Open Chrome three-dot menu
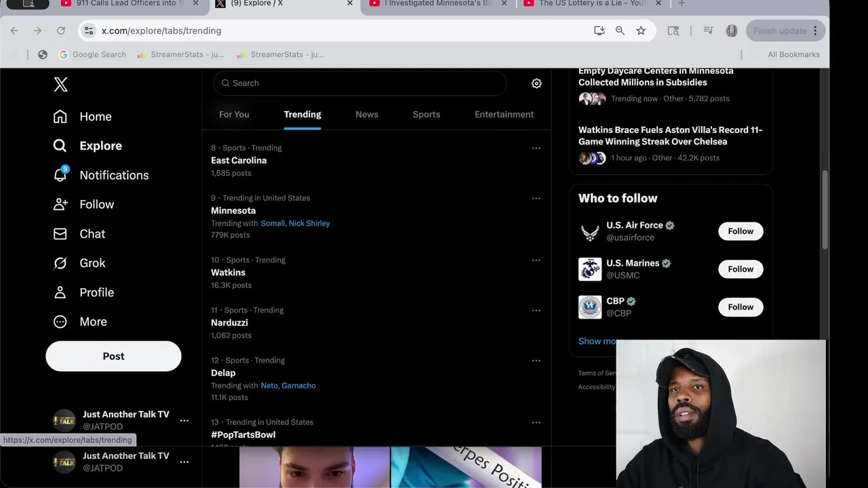Viewport: 868px width, 488px height. [x=816, y=30]
